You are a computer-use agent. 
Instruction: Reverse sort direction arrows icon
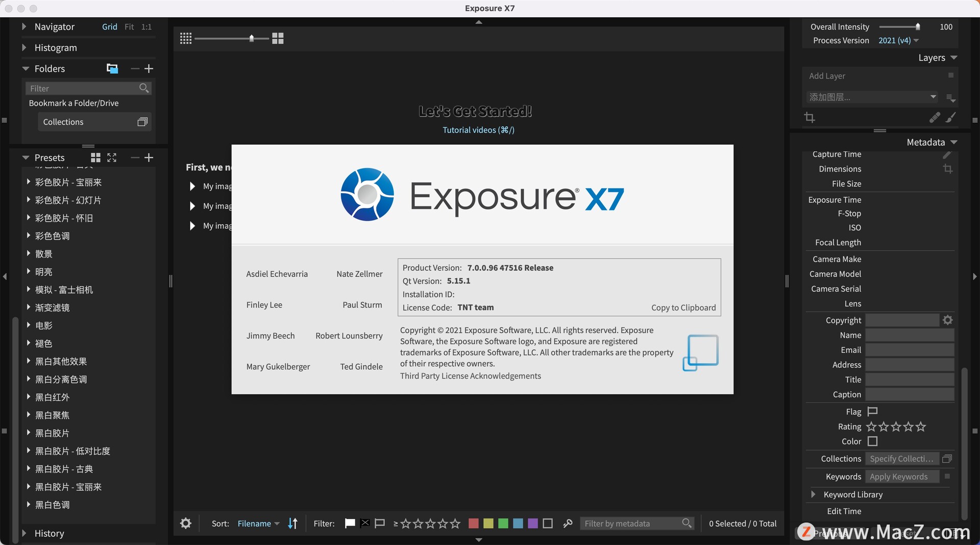click(292, 524)
